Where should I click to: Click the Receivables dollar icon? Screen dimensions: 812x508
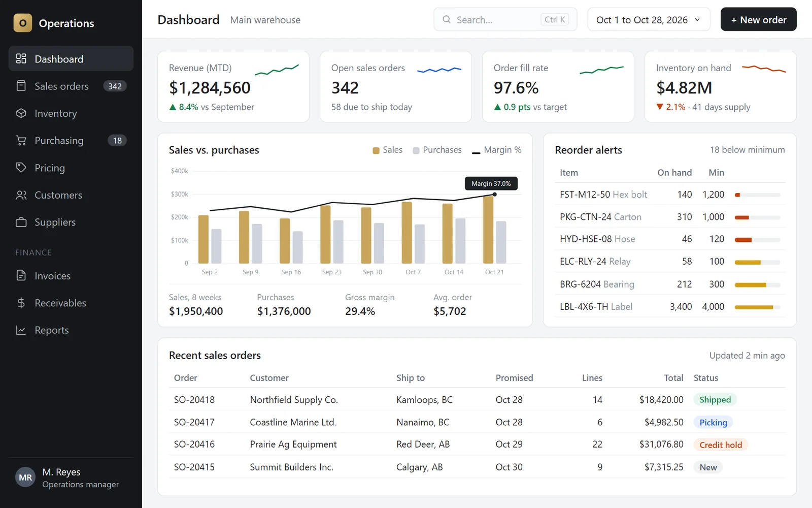(x=21, y=303)
